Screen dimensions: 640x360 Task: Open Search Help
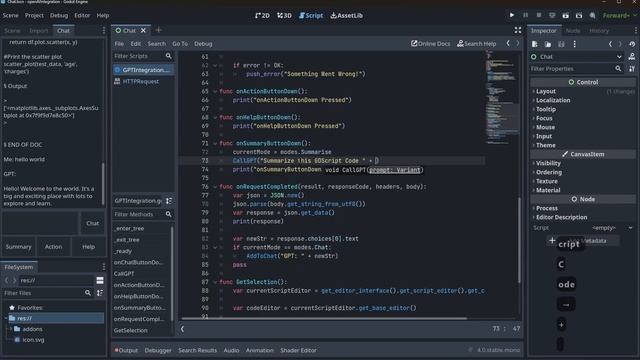477,44
